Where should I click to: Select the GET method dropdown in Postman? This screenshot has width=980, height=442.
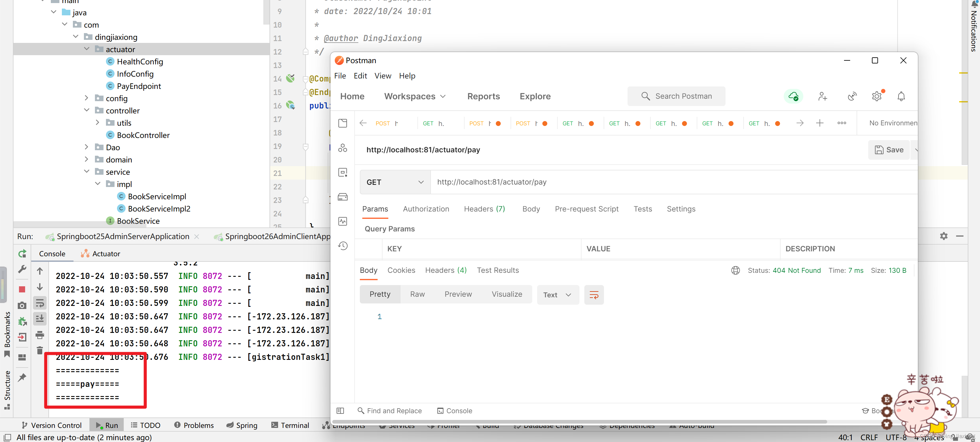(394, 182)
